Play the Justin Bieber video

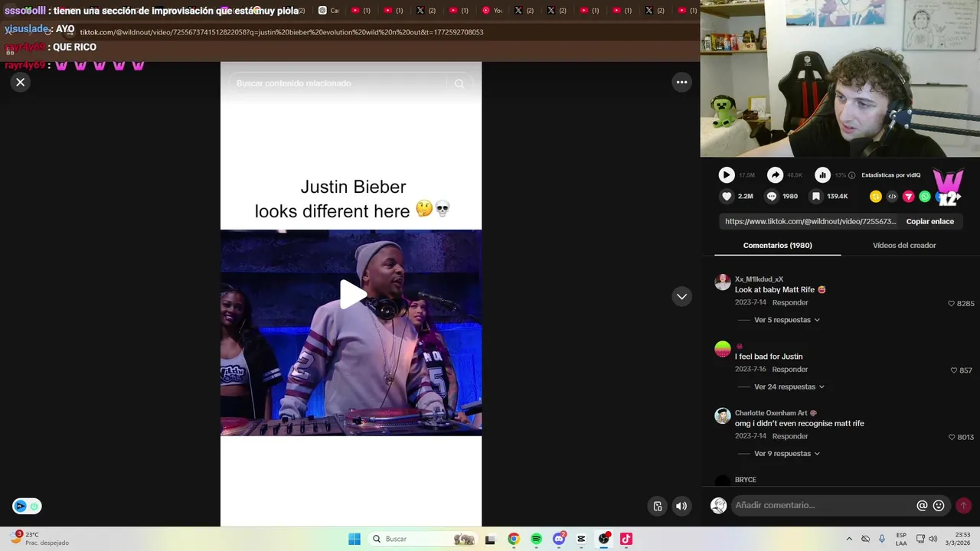coord(351,294)
